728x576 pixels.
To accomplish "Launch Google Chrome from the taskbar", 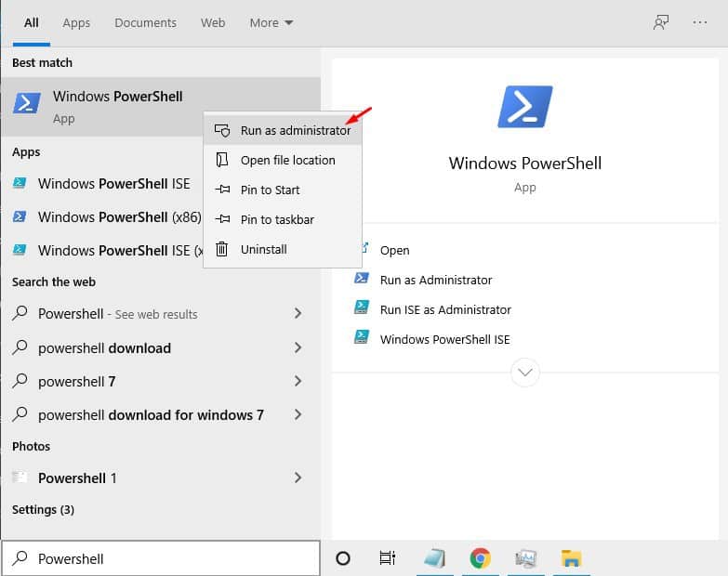I will [x=480, y=558].
